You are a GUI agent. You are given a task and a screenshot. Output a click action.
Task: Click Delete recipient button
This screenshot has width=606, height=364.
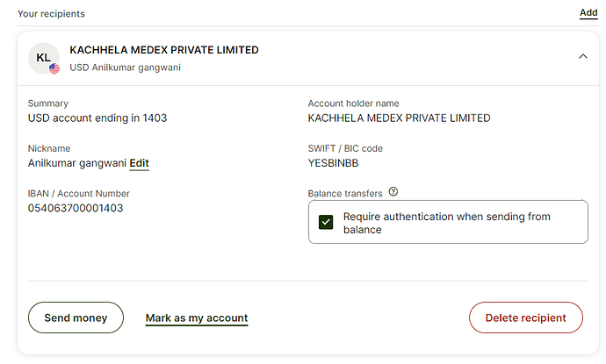pos(525,318)
